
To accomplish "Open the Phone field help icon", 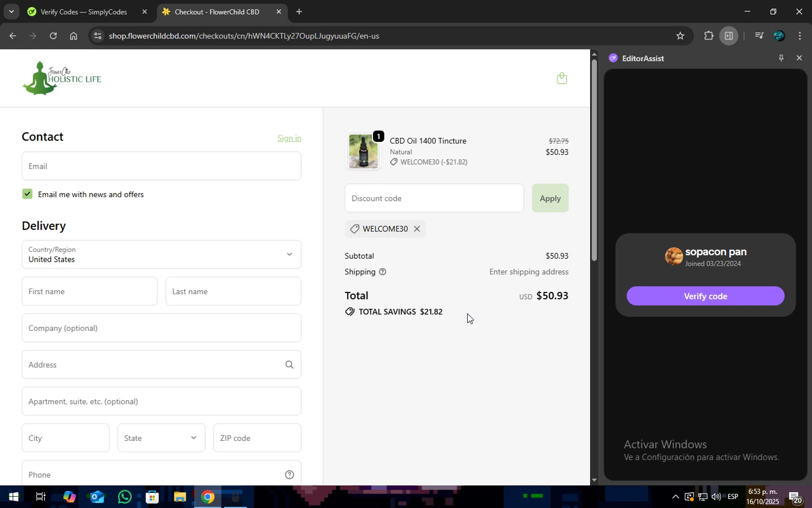I will [290, 475].
